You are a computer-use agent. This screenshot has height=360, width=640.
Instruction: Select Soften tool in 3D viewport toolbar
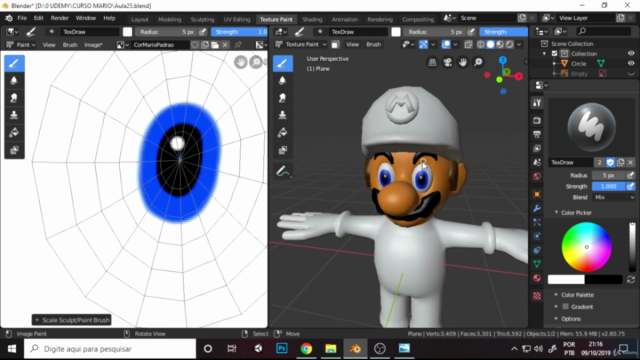point(282,80)
